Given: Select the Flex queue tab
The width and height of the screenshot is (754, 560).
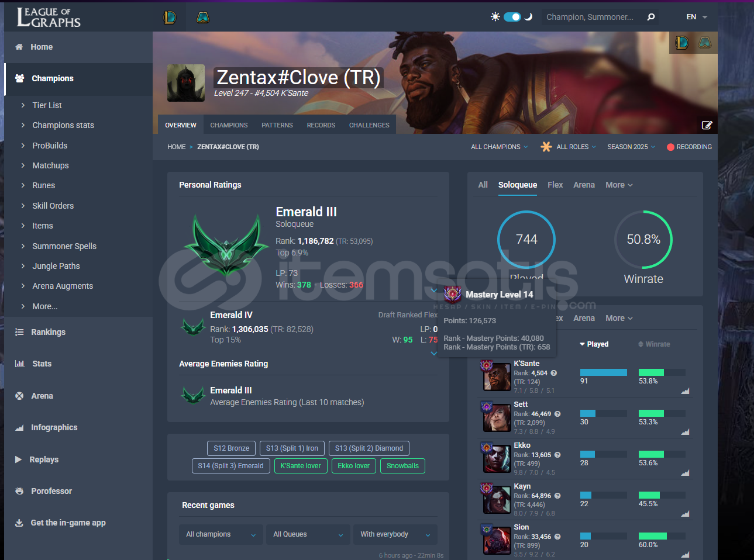Looking at the screenshot, I should pyautogui.click(x=555, y=185).
